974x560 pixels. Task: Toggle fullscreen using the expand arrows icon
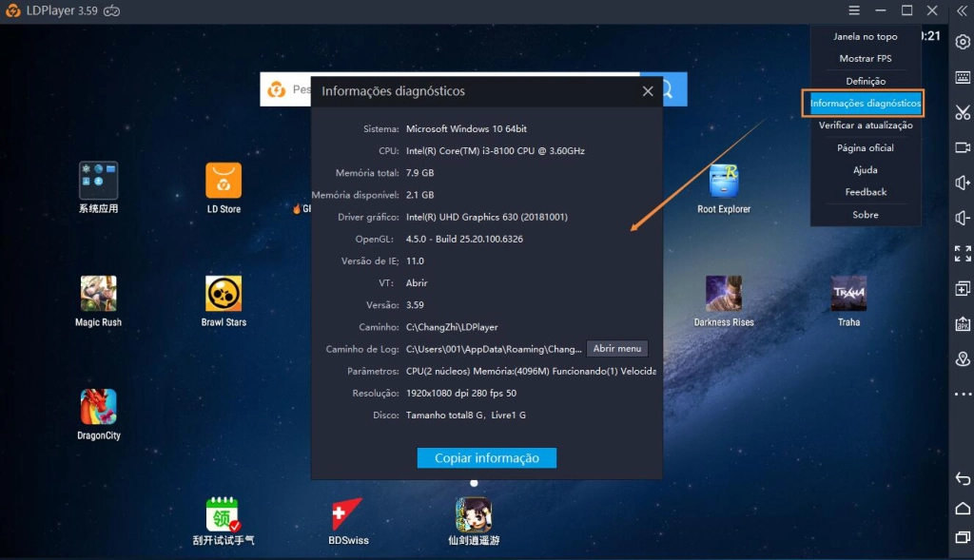[x=963, y=253]
